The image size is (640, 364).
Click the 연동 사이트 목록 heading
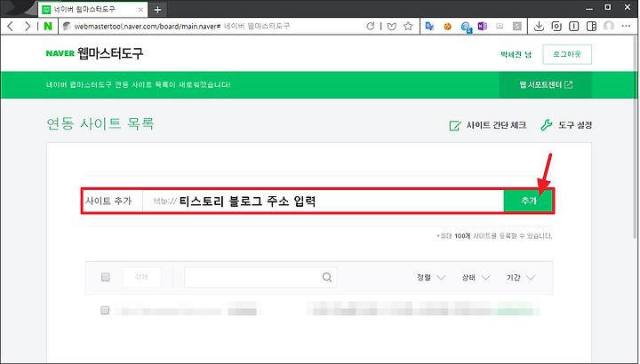pyautogui.click(x=100, y=123)
